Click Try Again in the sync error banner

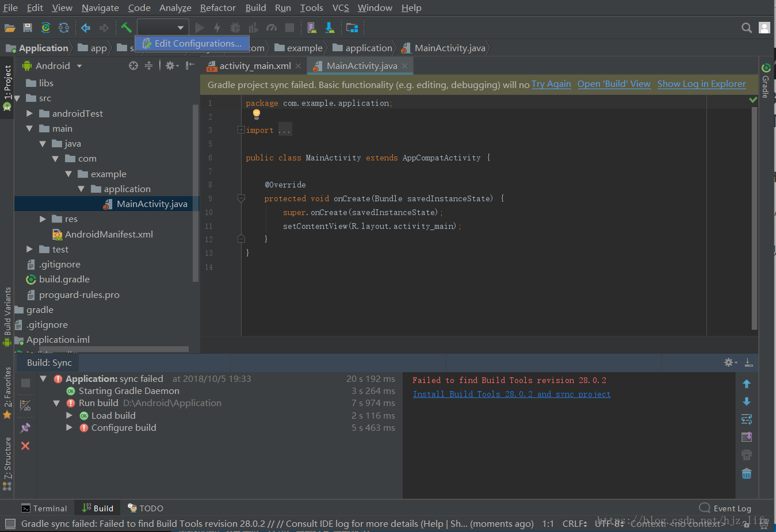[x=551, y=84]
